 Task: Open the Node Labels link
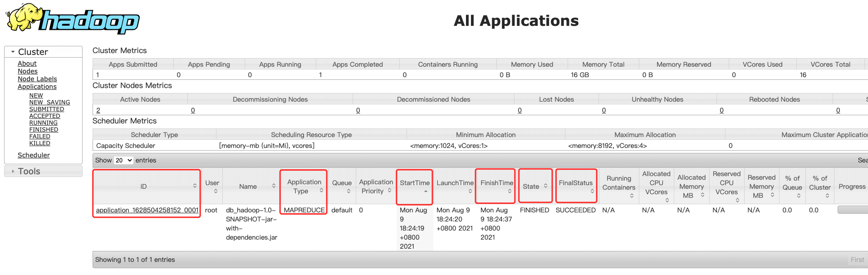[x=37, y=79]
